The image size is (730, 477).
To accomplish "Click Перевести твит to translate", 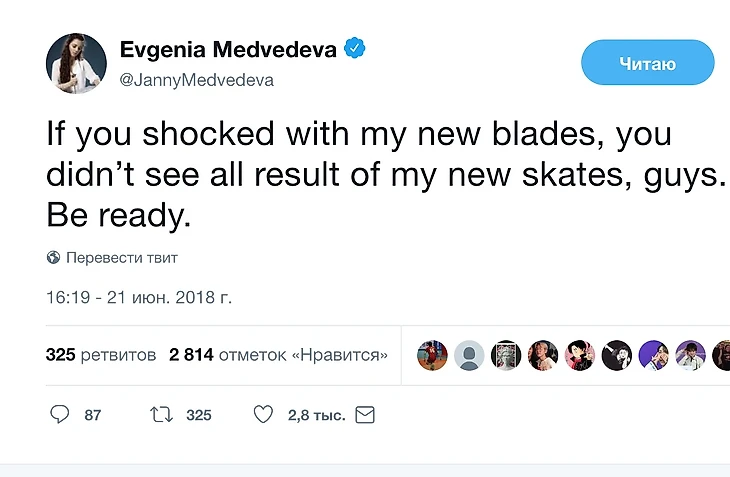I will pos(121,258).
